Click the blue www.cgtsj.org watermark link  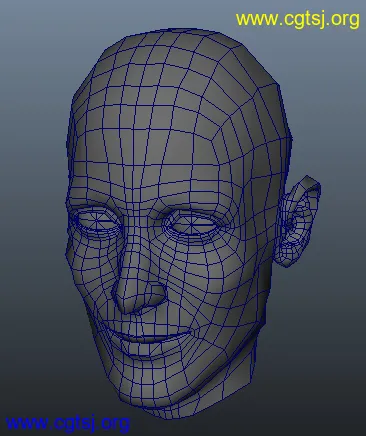pyautogui.click(x=68, y=423)
